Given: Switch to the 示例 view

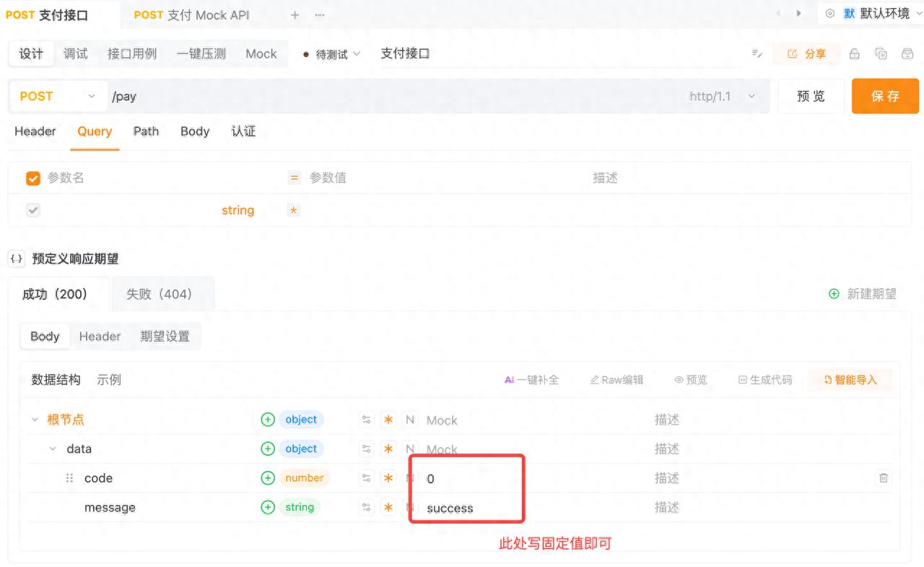Looking at the screenshot, I should pos(109,380).
